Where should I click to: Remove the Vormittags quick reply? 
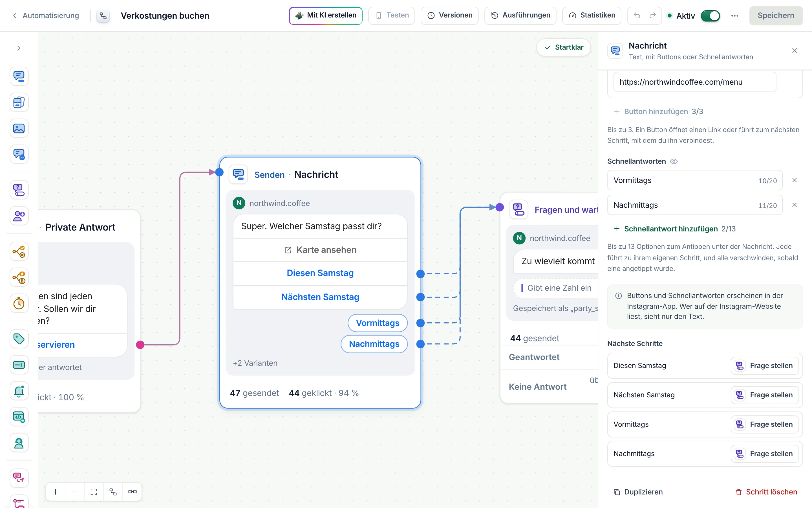(795, 180)
